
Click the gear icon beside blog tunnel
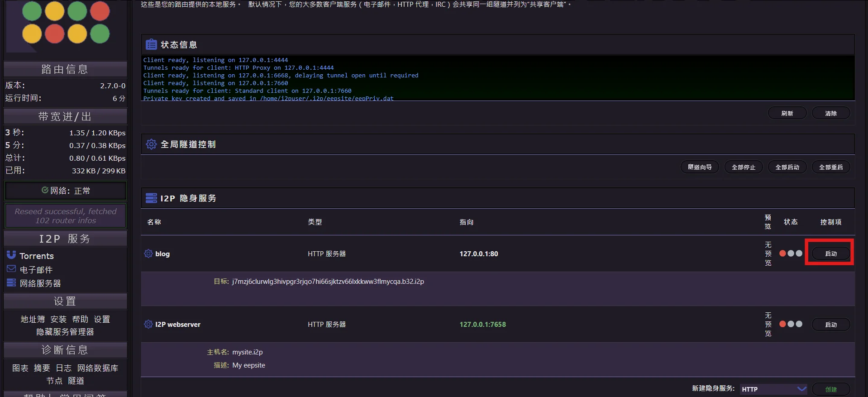click(x=148, y=254)
